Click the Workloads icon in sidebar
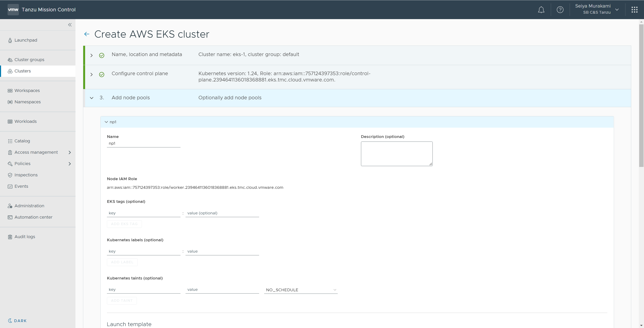644x328 pixels. click(x=10, y=121)
